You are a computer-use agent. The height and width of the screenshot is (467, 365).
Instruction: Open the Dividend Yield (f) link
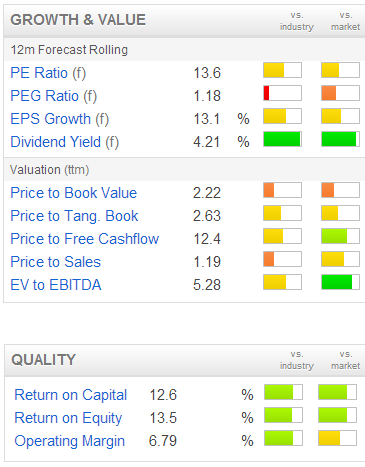pyautogui.click(x=64, y=142)
